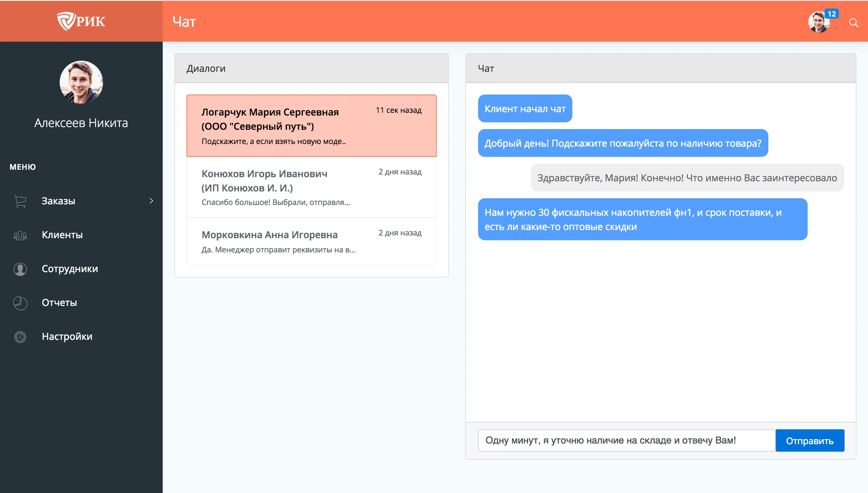Open Морковкина Анна Игоревна chat

tap(311, 241)
